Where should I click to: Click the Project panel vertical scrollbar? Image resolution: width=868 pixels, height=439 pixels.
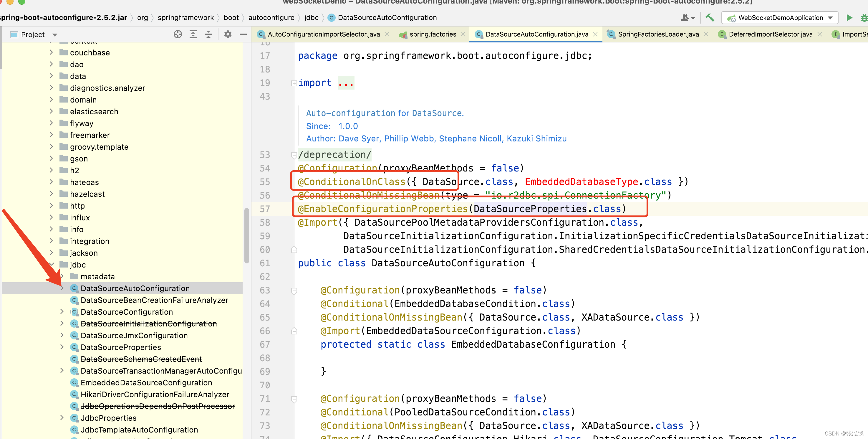(247, 235)
